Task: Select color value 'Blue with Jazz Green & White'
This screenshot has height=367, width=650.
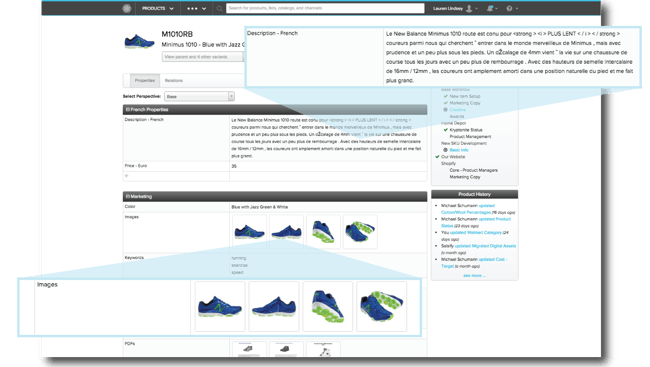Action: tap(260, 207)
